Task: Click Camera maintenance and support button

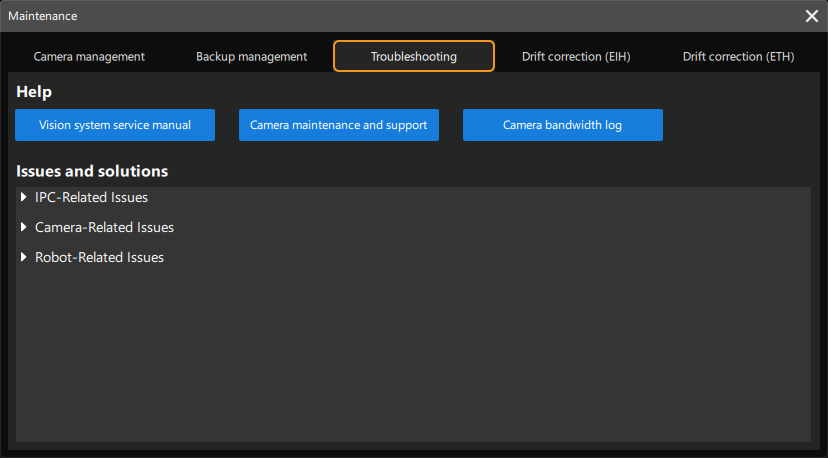Action: click(338, 125)
